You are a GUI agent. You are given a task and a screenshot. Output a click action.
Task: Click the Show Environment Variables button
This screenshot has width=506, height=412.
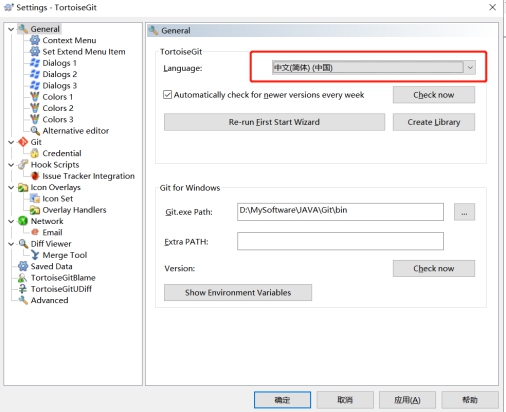(x=238, y=293)
